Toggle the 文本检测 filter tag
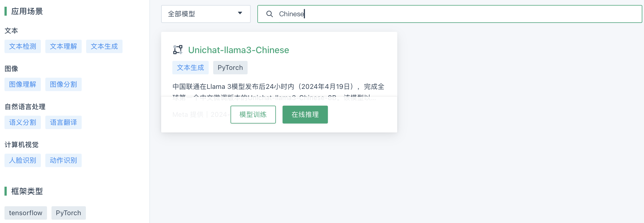Viewport: 644px width, 223px height. tap(23, 46)
